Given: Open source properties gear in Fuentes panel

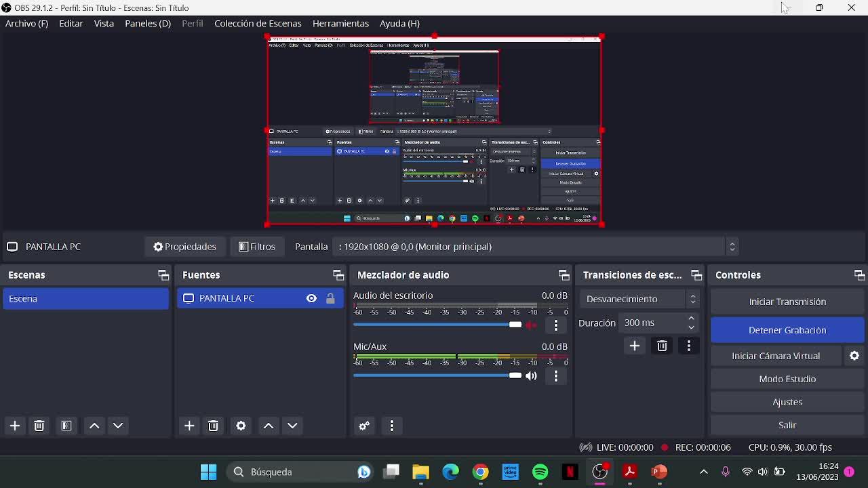Looking at the screenshot, I should (241, 426).
